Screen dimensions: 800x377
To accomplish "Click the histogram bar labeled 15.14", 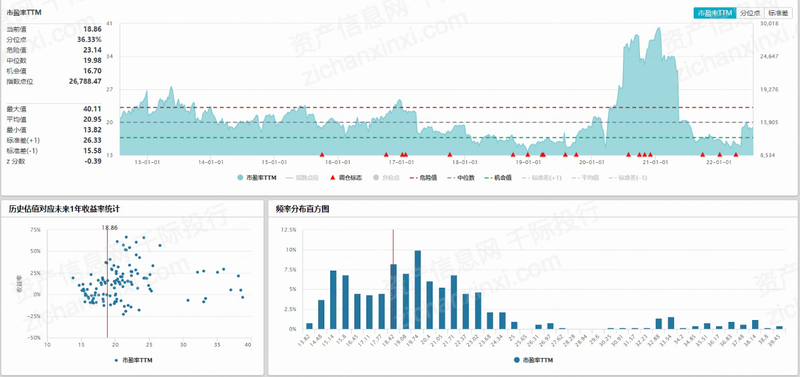I will (333, 300).
